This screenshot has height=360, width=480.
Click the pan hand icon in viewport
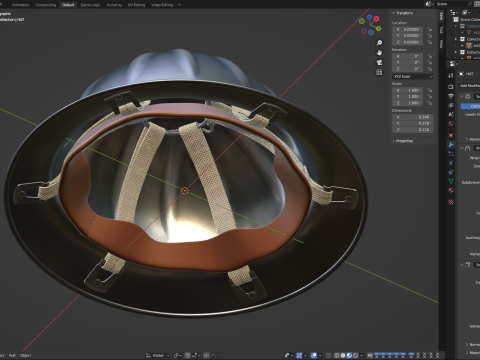(x=379, y=53)
